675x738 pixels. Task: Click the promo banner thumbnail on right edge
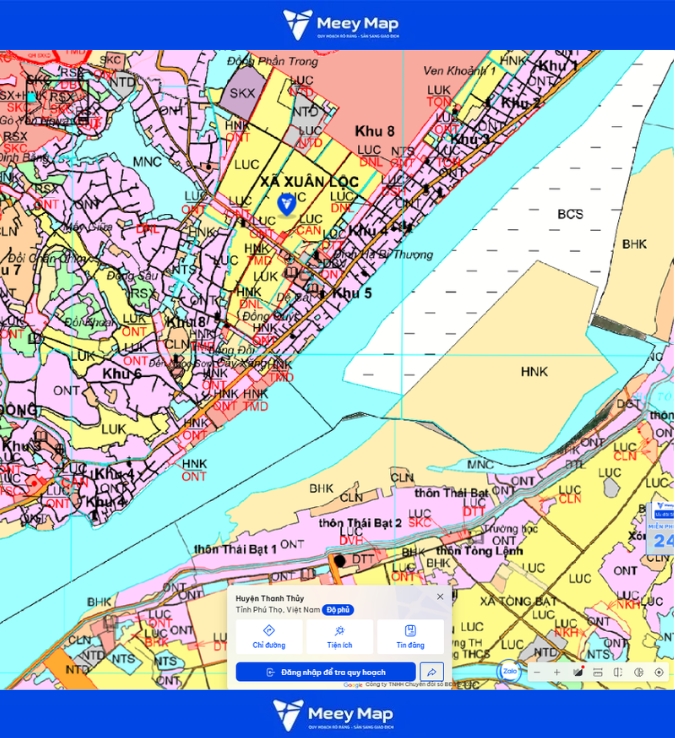[x=662, y=529]
